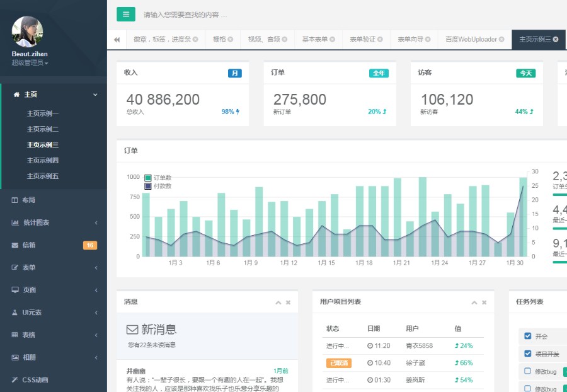The image size is (567, 392).
Task: Expand the 相册 submenu
Action: coord(96,357)
